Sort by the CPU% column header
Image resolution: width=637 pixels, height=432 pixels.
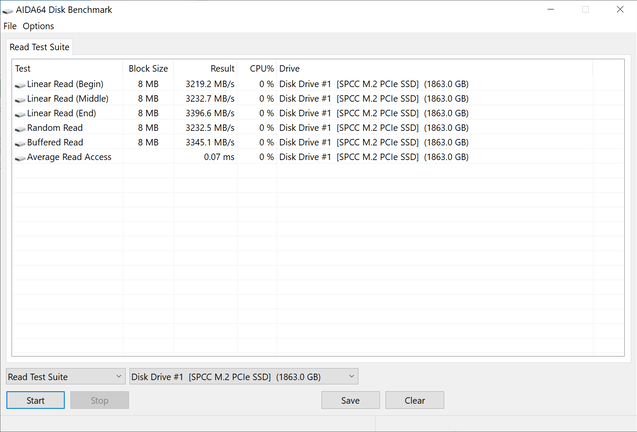pos(257,68)
